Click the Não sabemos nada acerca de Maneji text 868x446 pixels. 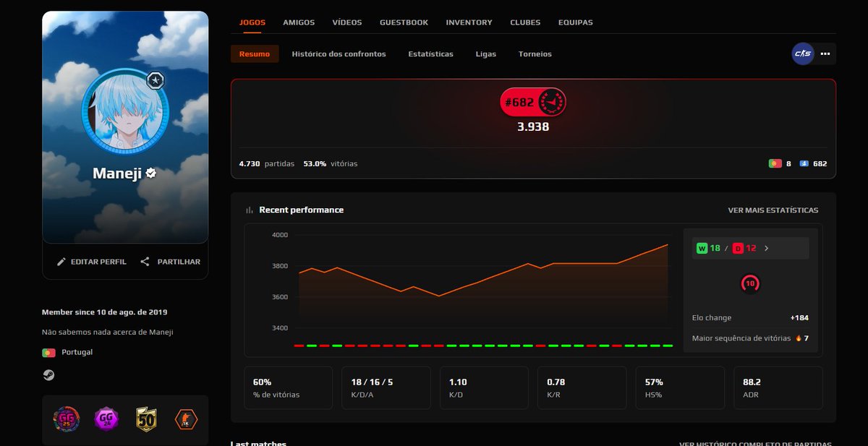click(108, 333)
